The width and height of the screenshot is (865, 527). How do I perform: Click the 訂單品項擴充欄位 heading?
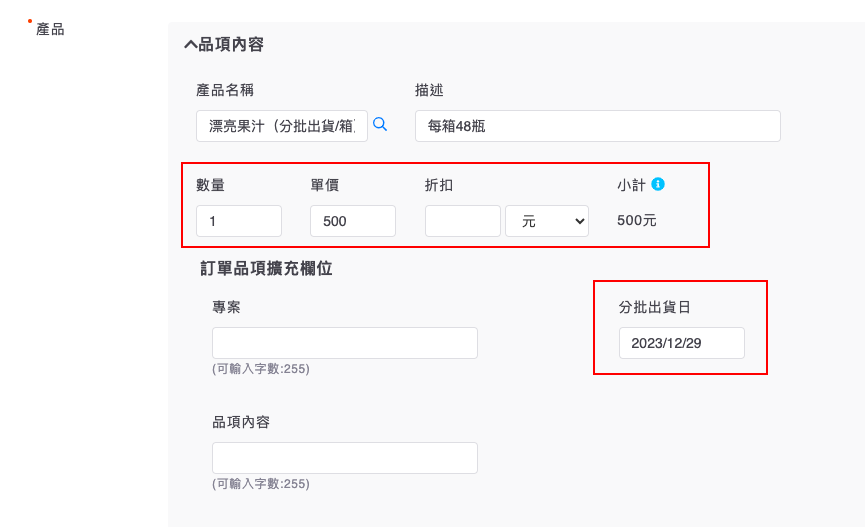[266, 268]
